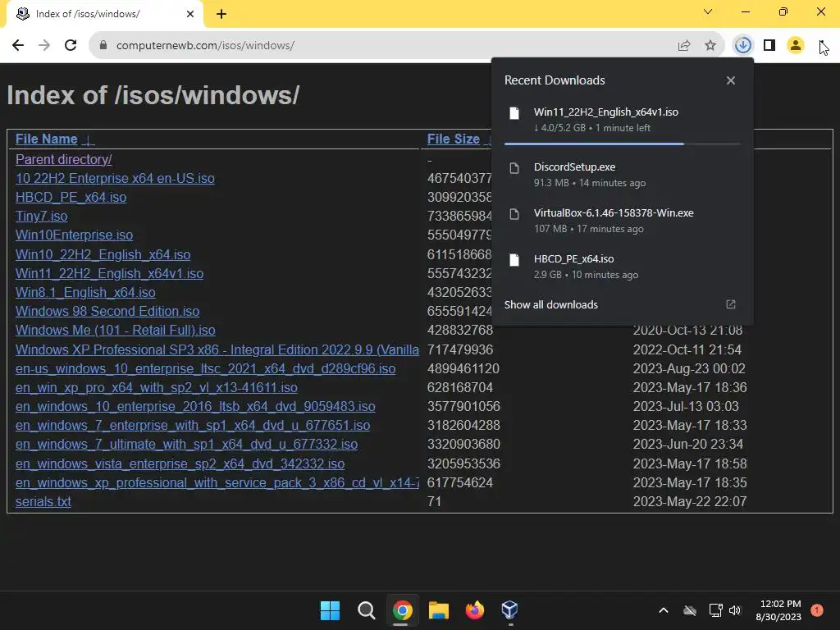Click file icon beside DiscordSetup.exe
Viewport: 840px width, 630px height.
514,168
